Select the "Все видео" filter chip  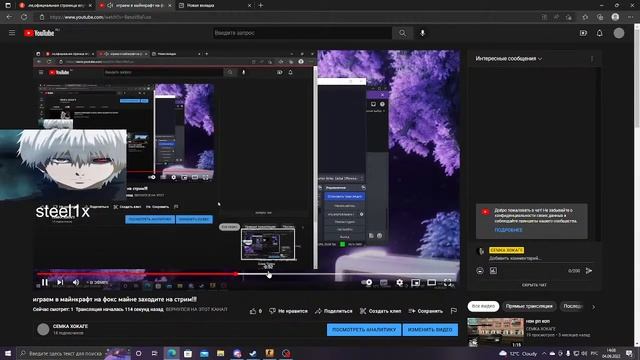click(x=483, y=306)
